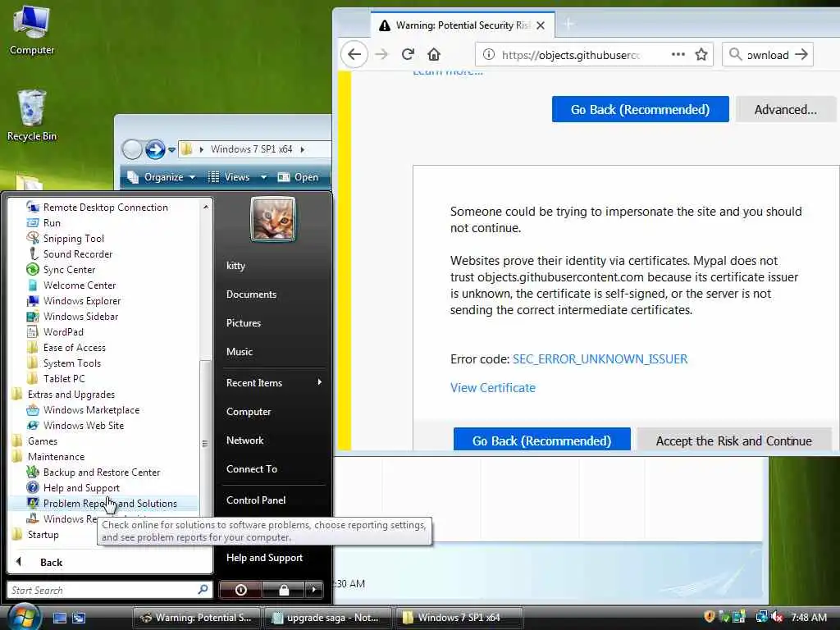Viewport: 840px width, 630px height.
Task: Open page actions three-dots menu
Action: 678,54
